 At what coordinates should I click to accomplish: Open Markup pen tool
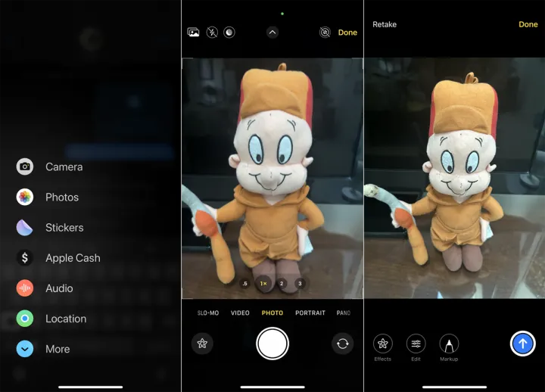pyautogui.click(x=450, y=344)
